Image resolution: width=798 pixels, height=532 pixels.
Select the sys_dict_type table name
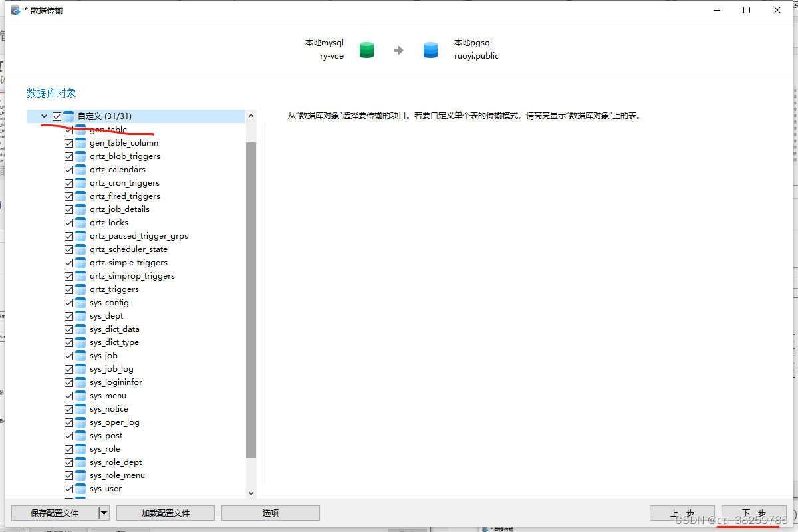click(114, 342)
